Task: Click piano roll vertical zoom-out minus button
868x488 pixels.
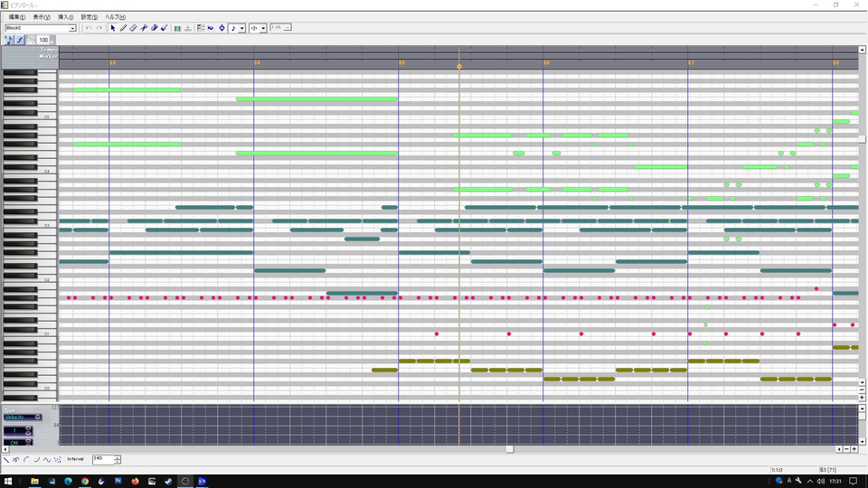Action: (x=862, y=389)
